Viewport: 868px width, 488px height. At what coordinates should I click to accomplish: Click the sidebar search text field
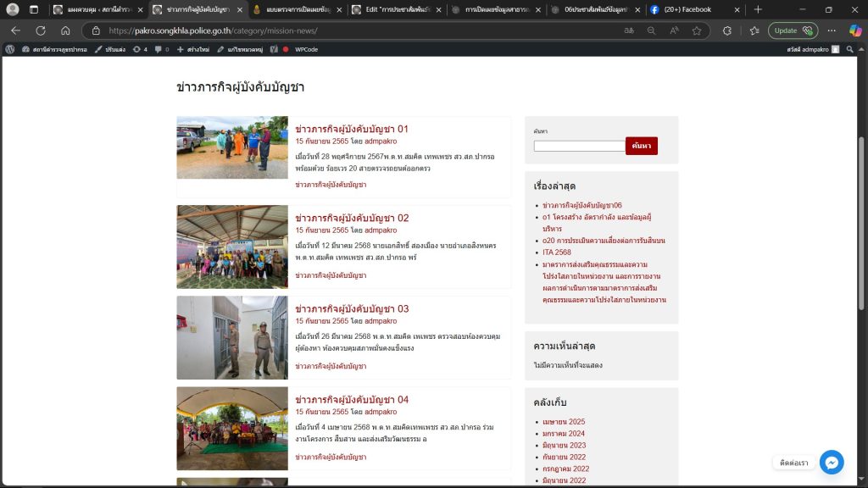579,146
